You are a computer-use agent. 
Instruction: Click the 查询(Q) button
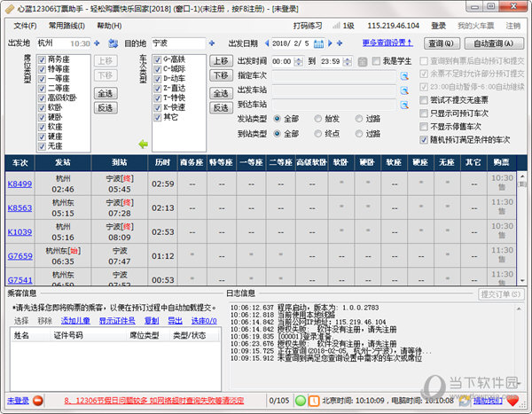click(x=442, y=43)
